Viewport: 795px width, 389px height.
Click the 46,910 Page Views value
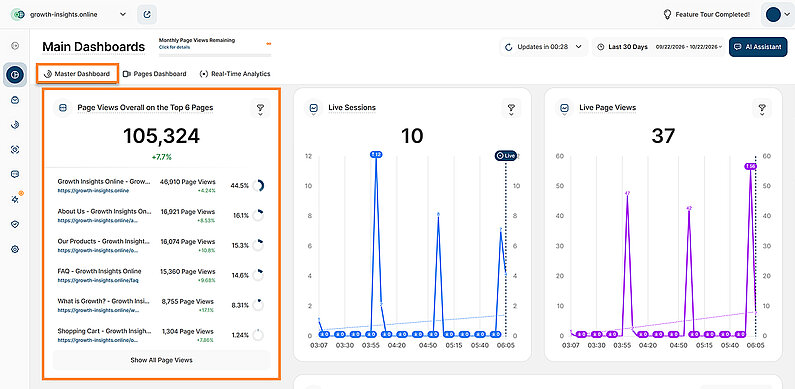pyautogui.click(x=187, y=182)
